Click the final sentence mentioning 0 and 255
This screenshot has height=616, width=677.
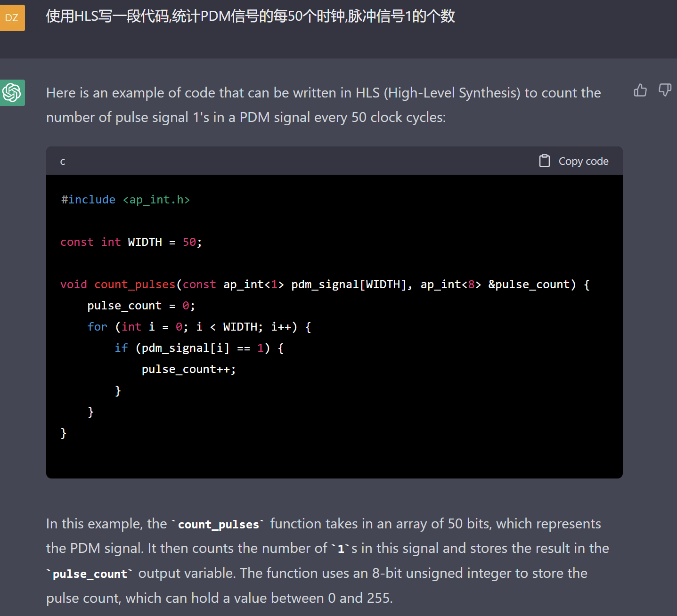pyautogui.click(x=219, y=598)
